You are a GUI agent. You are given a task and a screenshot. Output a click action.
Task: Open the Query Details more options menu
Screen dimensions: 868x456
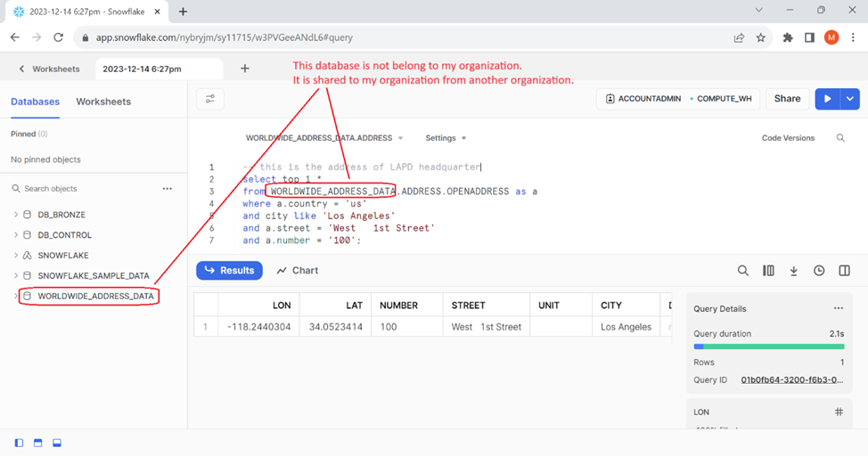[x=838, y=308]
